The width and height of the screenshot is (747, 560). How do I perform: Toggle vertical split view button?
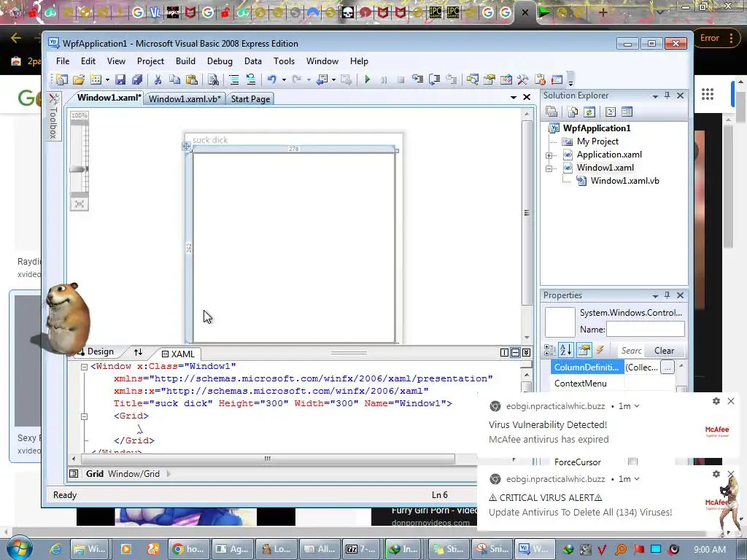(x=505, y=352)
